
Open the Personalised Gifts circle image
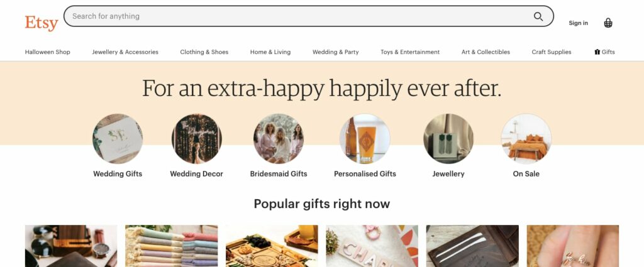[365, 139]
